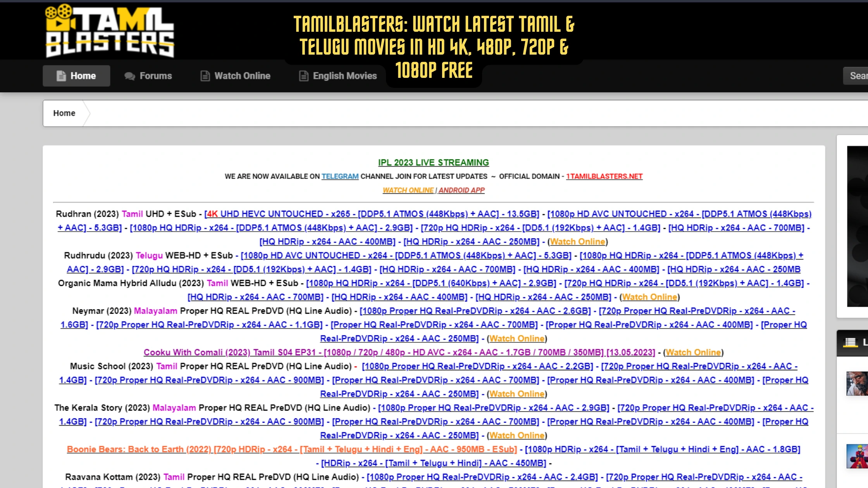868x488 pixels.
Task: Open Rudhran 4K UHD HEVC 13.5GB link
Action: coord(372,214)
